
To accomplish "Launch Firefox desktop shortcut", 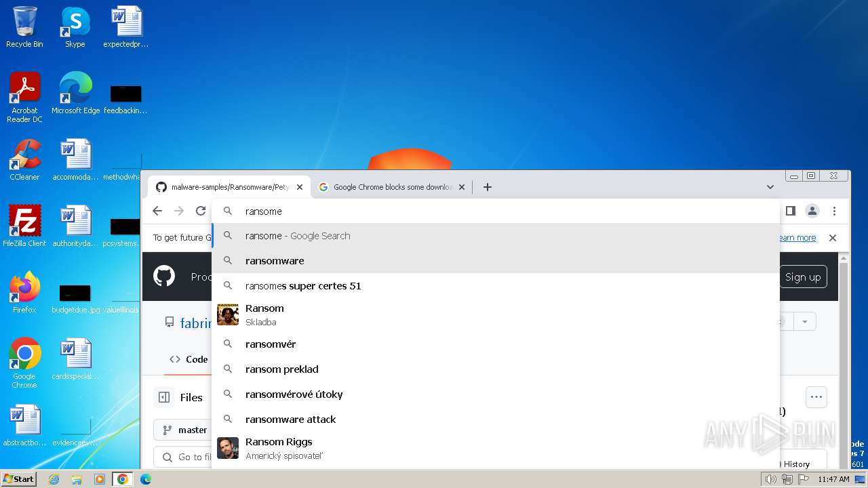I will [x=24, y=293].
